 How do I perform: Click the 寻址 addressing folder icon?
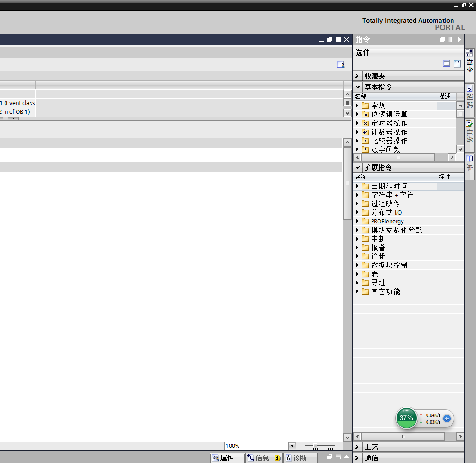[366, 283]
